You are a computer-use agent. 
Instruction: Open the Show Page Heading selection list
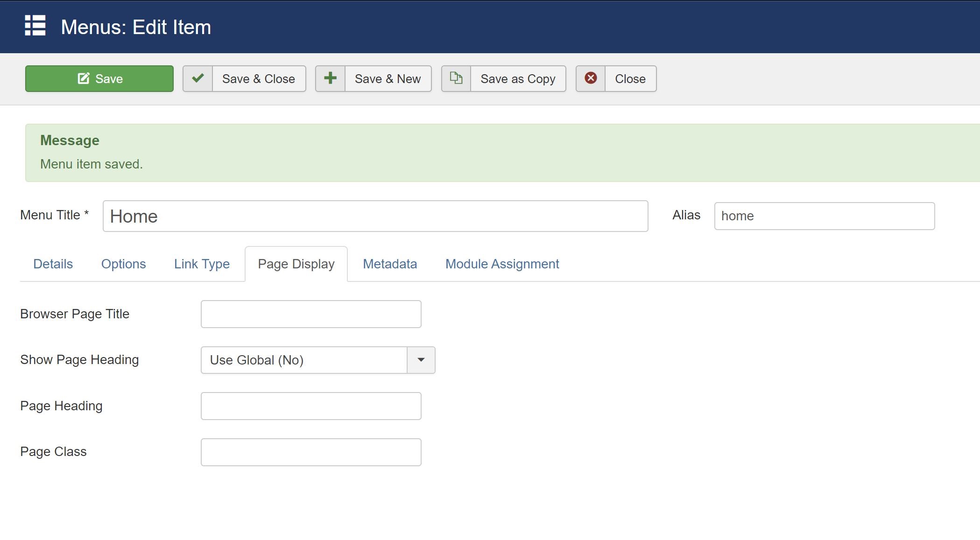(x=308, y=360)
